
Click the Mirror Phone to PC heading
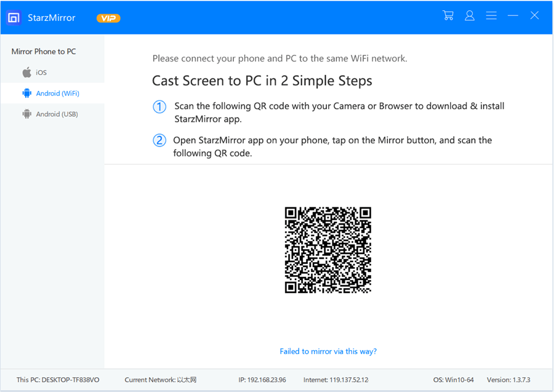click(x=44, y=52)
